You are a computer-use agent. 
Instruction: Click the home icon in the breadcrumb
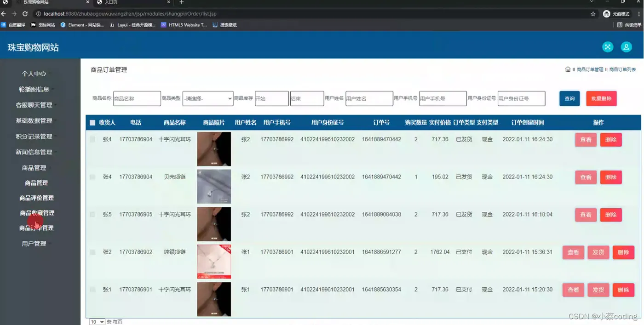tap(568, 69)
